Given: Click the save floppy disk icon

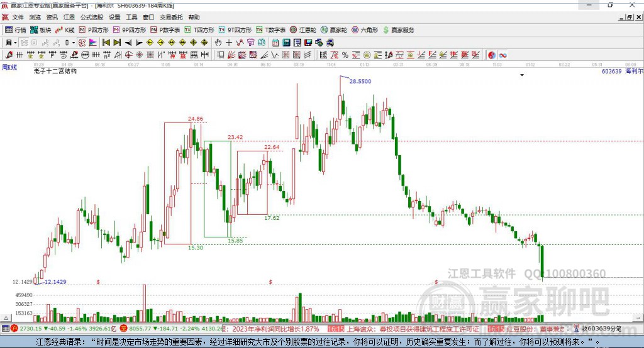Looking at the screenshot, I should [x=308, y=42].
